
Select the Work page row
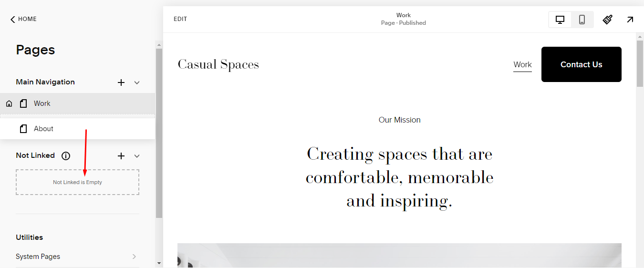click(77, 103)
